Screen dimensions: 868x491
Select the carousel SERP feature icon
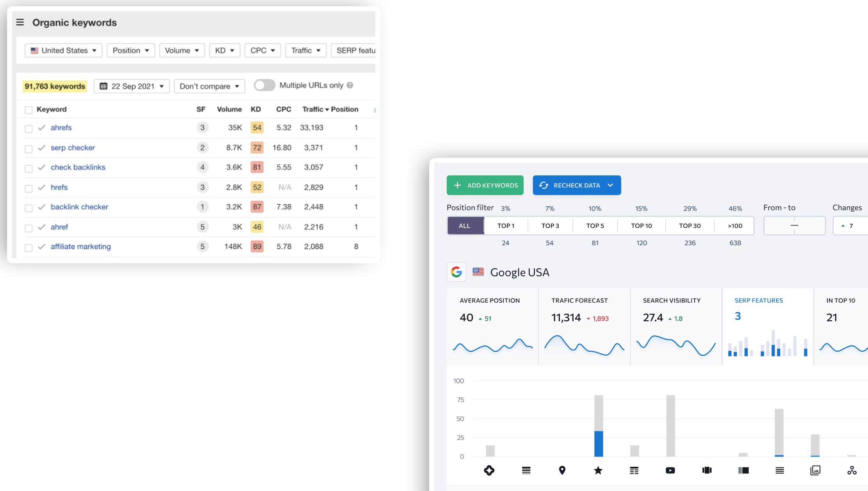(707, 470)
